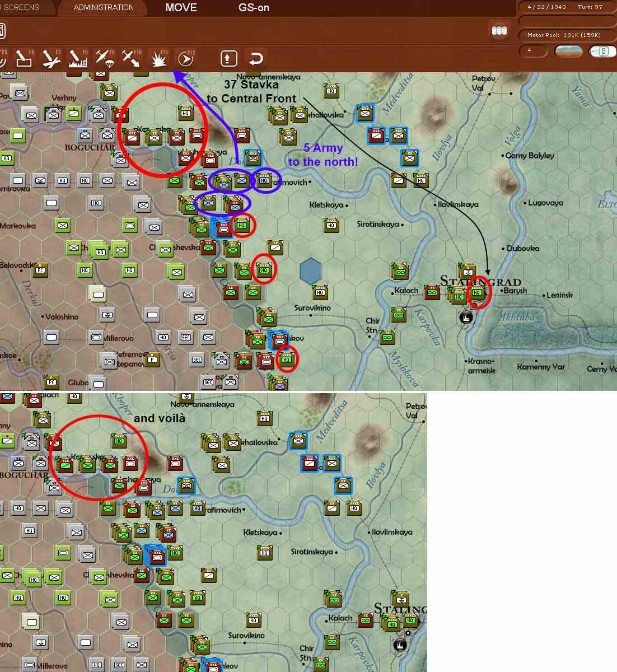The width and height of the screenshot is (617, 672).
Task: Select the F11 explosion mode icon
Action: (x=159, y=58)
